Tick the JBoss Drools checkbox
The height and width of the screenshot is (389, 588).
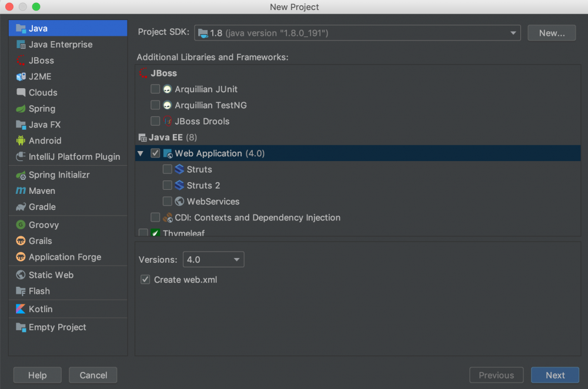(x=155, y=122)
